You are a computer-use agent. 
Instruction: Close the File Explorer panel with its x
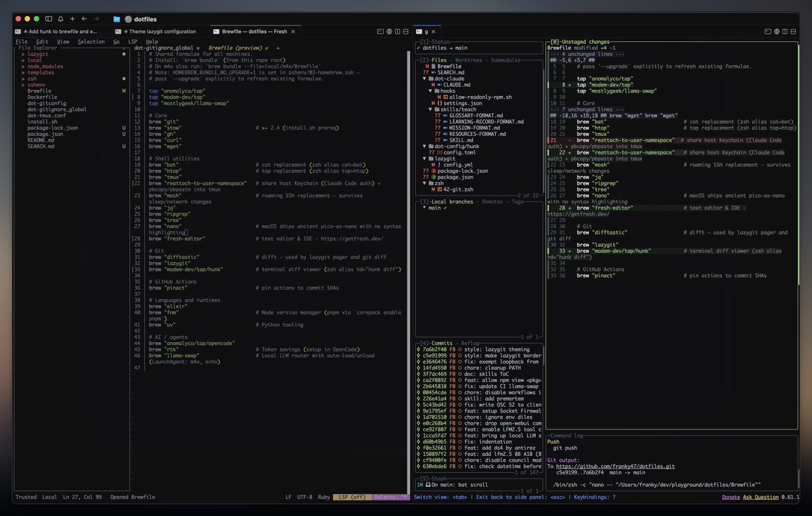click(122, 49)
